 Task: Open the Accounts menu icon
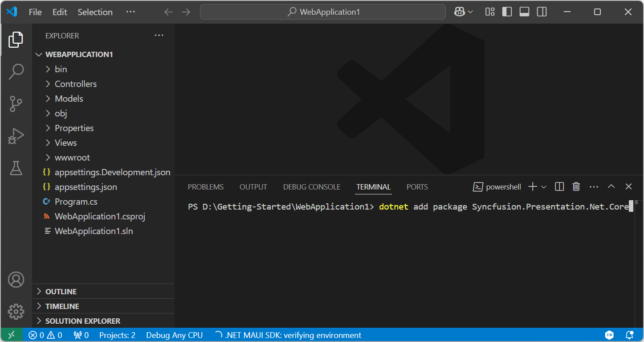click(x=16, y=280)
